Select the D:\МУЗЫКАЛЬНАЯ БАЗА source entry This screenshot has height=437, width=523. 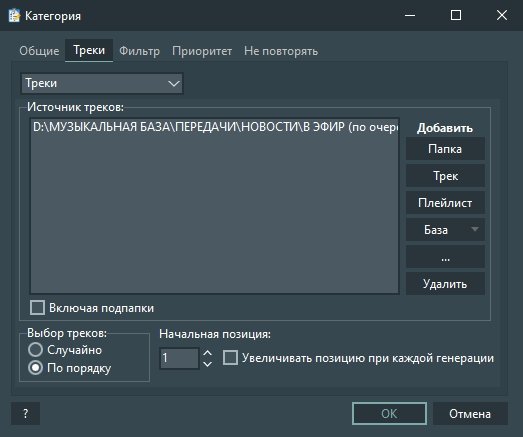coord(215,127)
